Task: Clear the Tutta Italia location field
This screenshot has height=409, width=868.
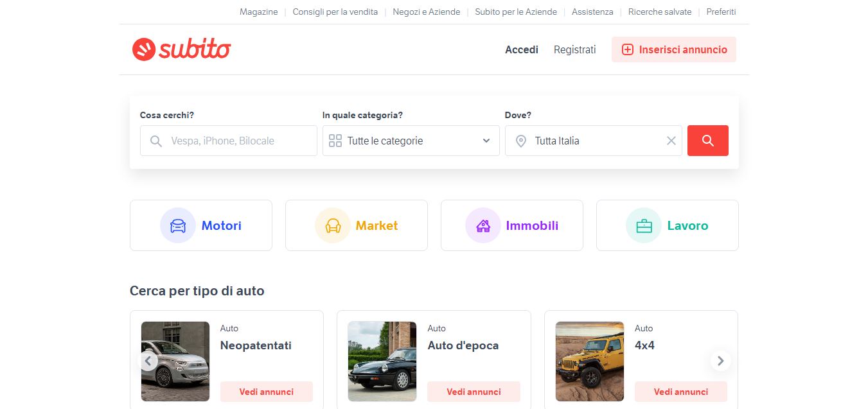Action: coord(671,141)
